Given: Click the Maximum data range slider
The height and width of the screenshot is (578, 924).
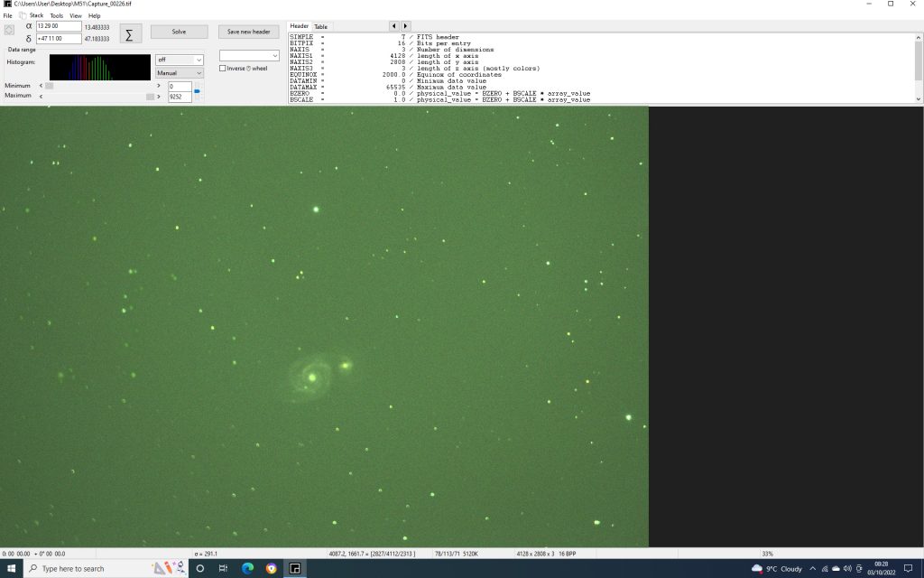Looking at the screenshot, I should pos(99,96).
